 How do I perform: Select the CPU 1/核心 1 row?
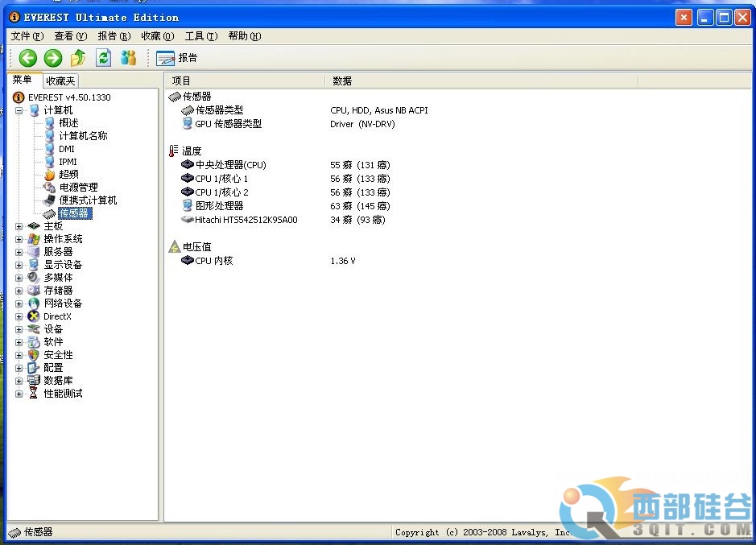(x=286, y=179)
